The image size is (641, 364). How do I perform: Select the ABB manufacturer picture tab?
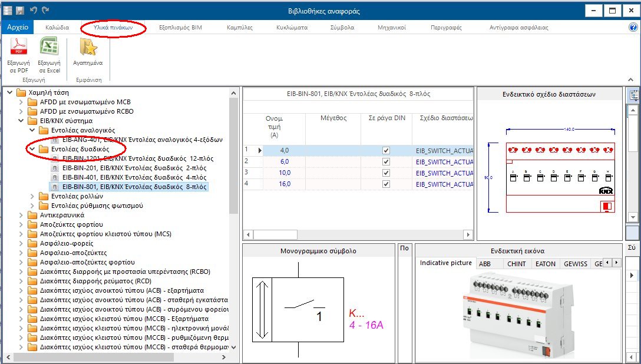(484, 264)
